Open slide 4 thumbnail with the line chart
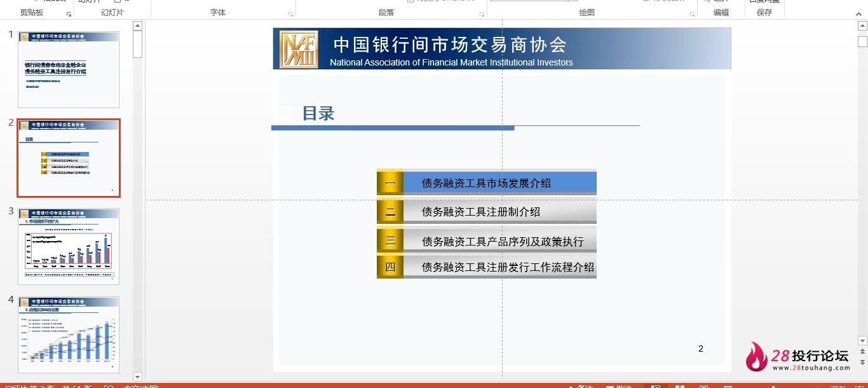This screenshot has width=868, height=388. [69, 335]
